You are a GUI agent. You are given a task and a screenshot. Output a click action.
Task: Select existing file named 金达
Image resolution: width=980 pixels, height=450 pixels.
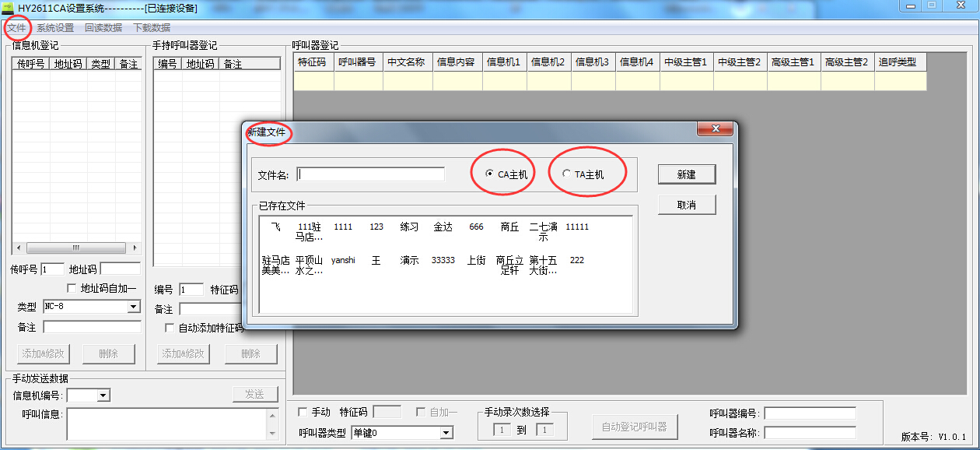[x=443, y=227]
